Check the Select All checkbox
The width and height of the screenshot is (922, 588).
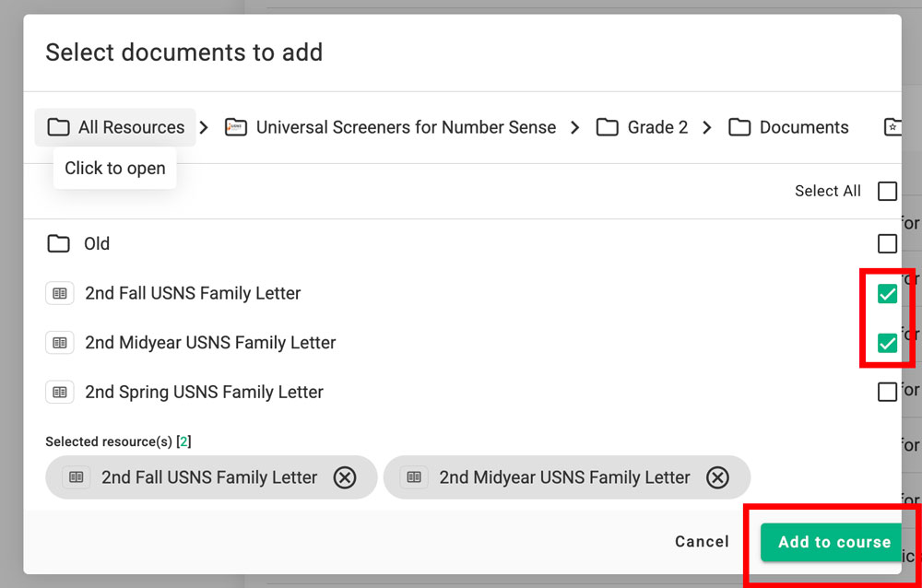pos(887,191)
